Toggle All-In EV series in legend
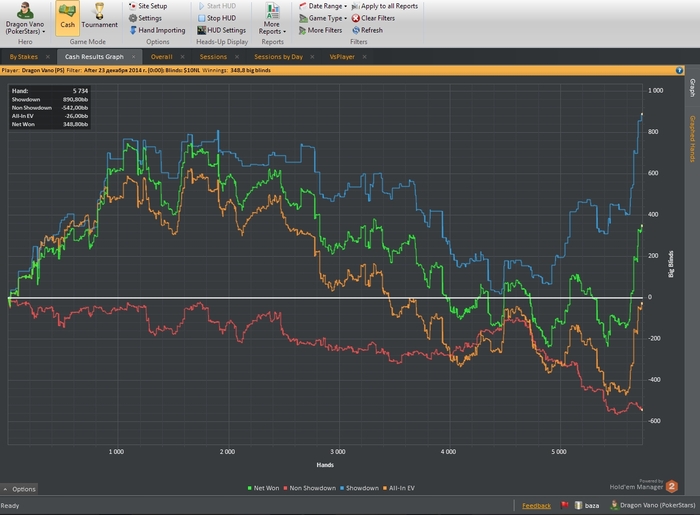Viewport: 700px width, 515px height. (x=399, y=488)
